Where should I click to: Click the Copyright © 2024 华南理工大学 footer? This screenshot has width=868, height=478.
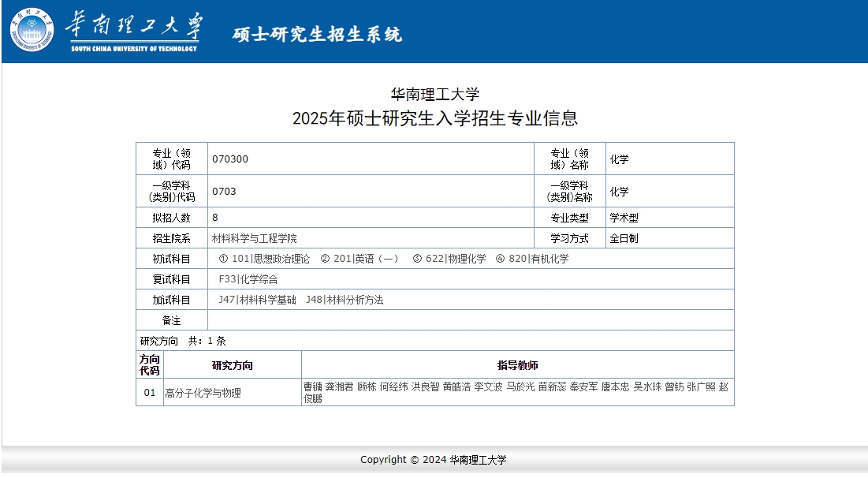tap(434, 460)
